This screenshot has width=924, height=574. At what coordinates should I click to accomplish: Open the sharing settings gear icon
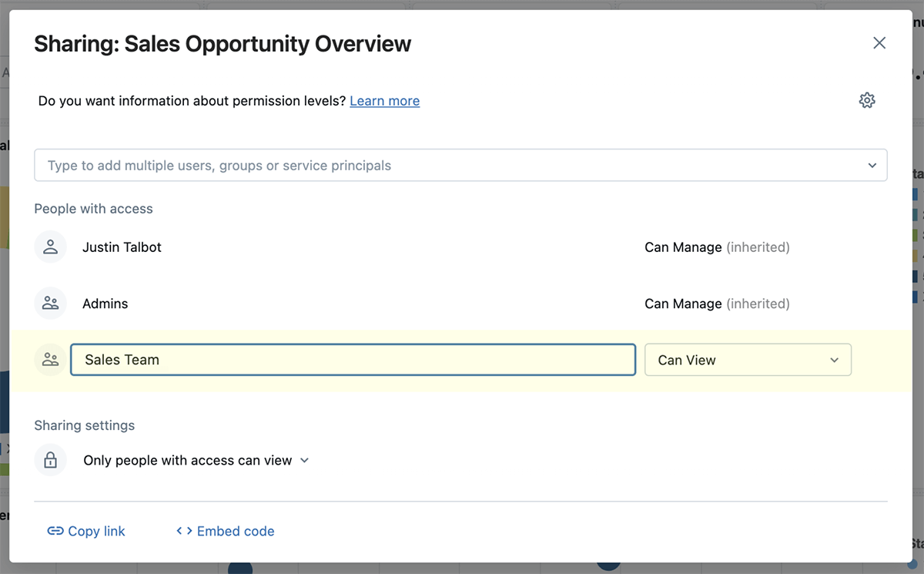click(x=867, y=100)
